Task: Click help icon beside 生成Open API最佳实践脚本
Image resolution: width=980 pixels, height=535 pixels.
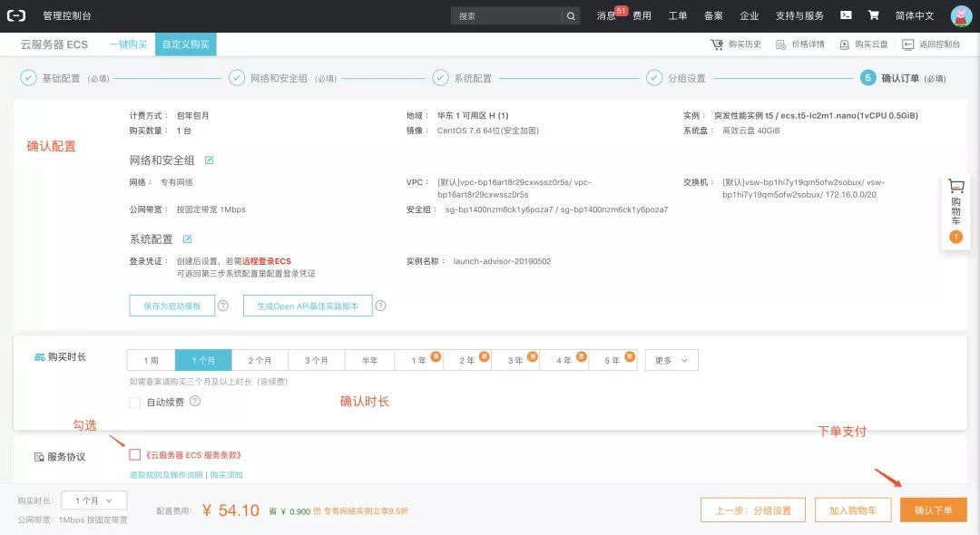Action: (380, 306)
